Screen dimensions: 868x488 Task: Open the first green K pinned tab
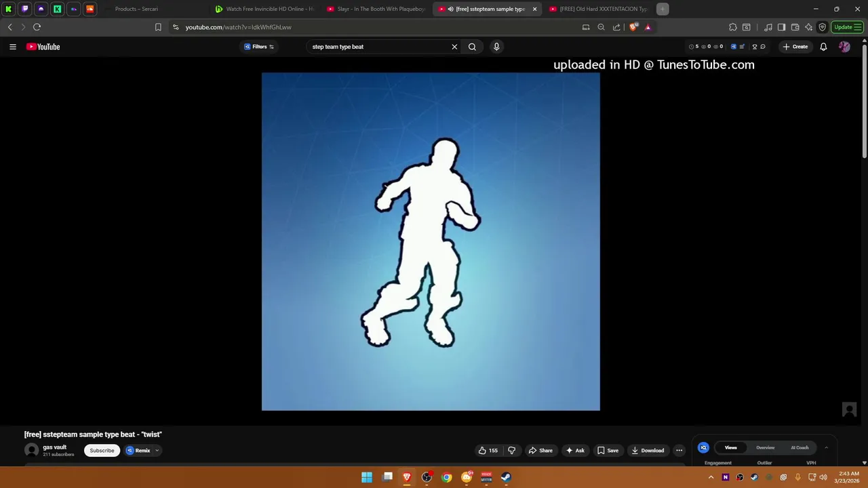[x=8, y=9]
